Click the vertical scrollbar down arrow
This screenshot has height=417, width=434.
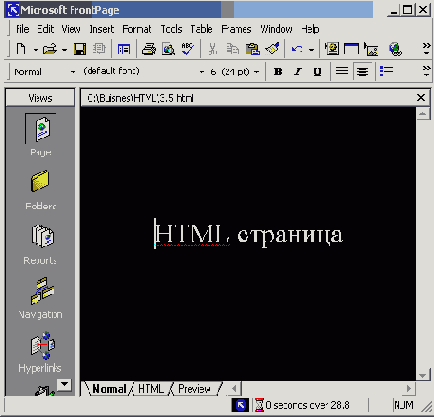422,376
